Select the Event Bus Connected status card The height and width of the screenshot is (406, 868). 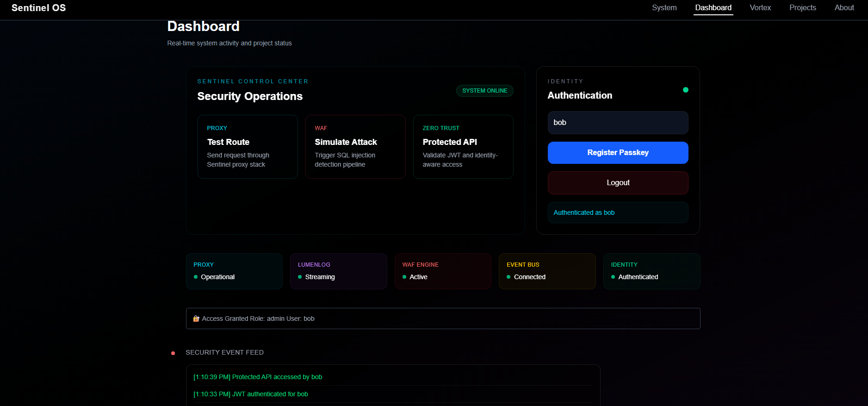tap(547, 271)
